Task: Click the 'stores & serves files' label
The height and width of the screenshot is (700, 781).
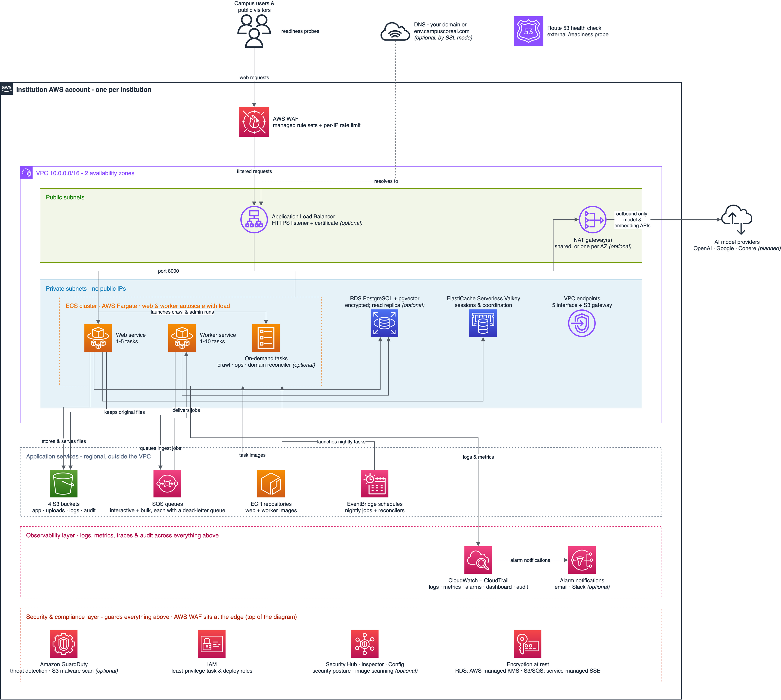Action: point(64,441)
